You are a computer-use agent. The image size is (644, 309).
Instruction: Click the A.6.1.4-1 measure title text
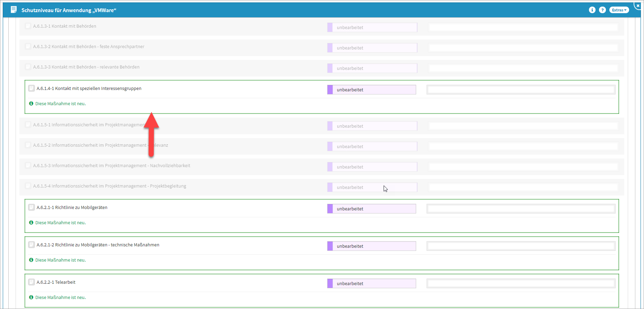89,88
